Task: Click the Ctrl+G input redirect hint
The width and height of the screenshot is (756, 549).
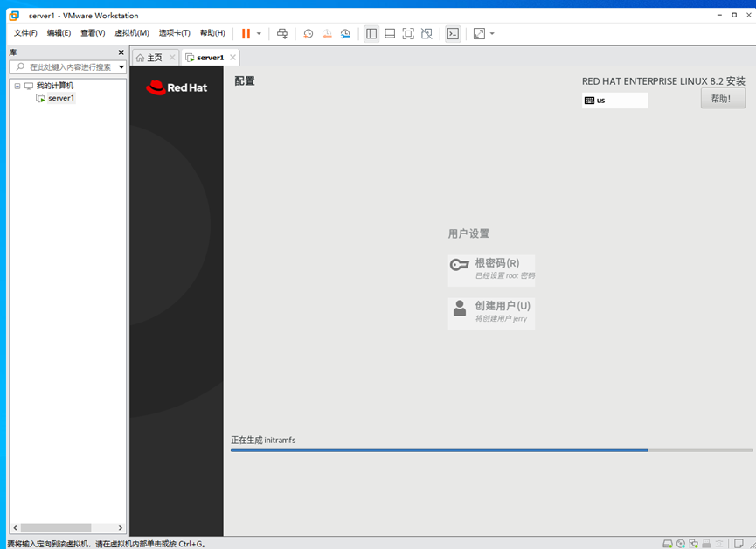Action: coord(106,544)
